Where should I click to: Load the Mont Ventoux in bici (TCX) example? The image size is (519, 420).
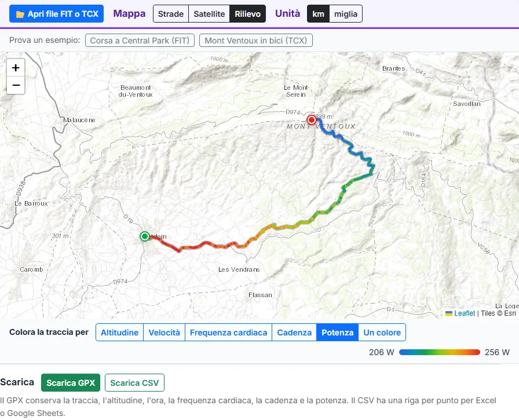click(256, 41)
